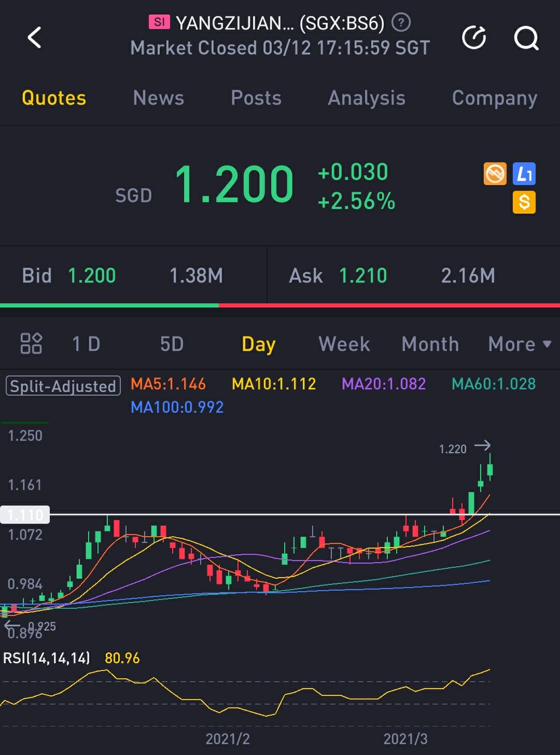Tap the last price 1.200

click(234, 184)
